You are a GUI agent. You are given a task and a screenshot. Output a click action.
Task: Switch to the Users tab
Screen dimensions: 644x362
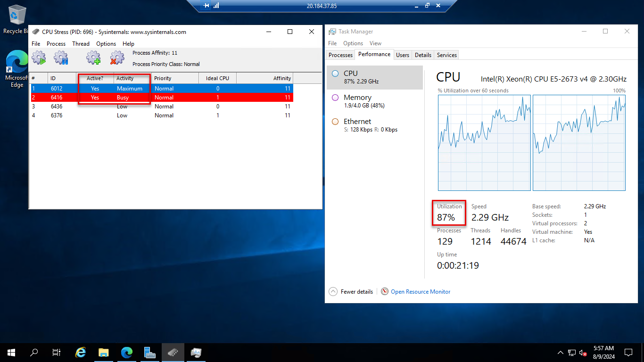pyautogui.click(x=403, y=55)
